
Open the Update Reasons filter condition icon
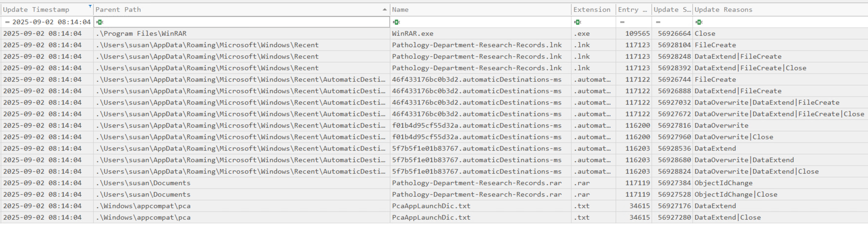pos(699,22)
